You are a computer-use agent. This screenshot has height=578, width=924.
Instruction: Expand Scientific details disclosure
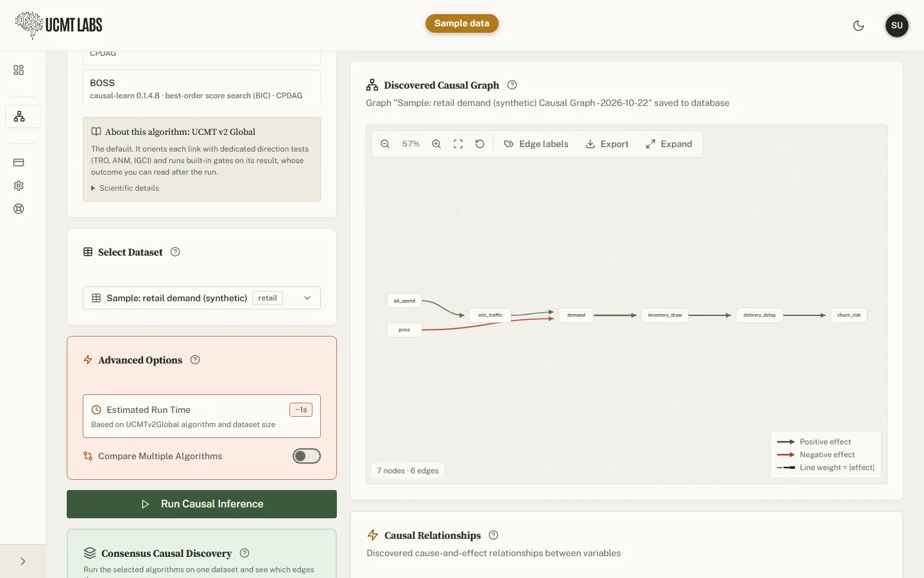coord(125,188)
